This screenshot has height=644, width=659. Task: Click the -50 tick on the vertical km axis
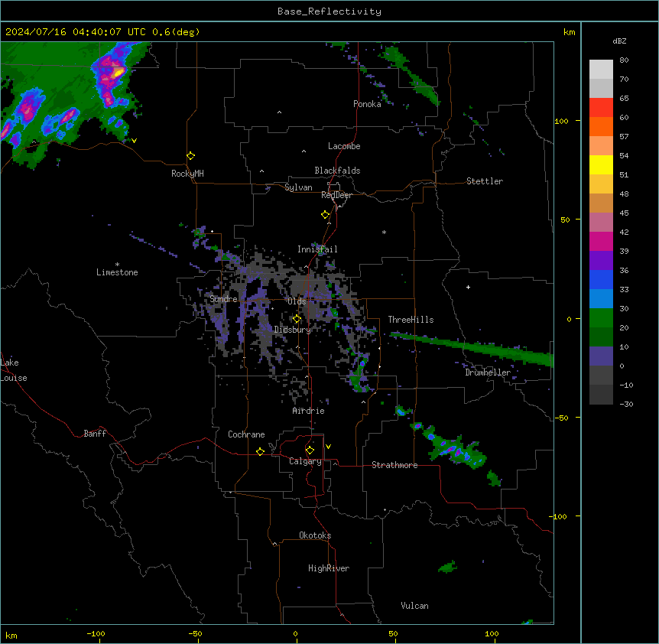[x=561, y=418]
